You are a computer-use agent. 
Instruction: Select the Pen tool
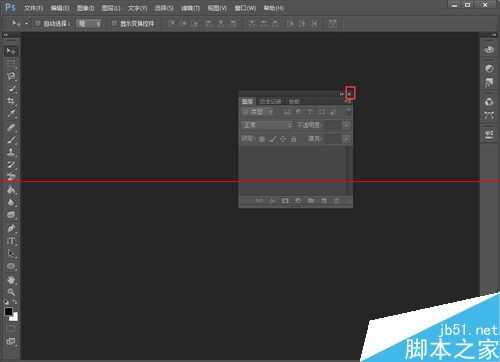point(11,229)
